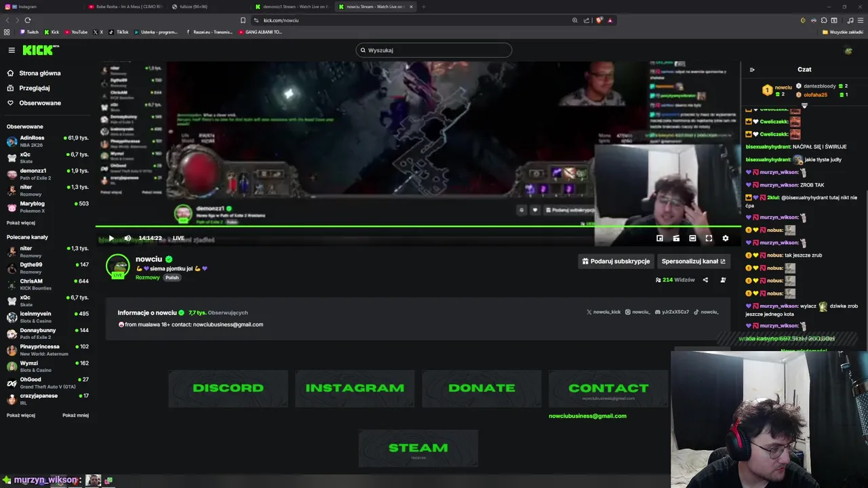
Task: Click the INSTAGRAM panel banner
Action: tap(355, 388)
